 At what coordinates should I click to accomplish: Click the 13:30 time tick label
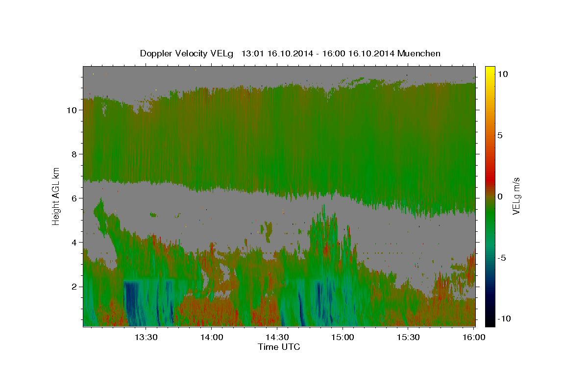(146, 338)
